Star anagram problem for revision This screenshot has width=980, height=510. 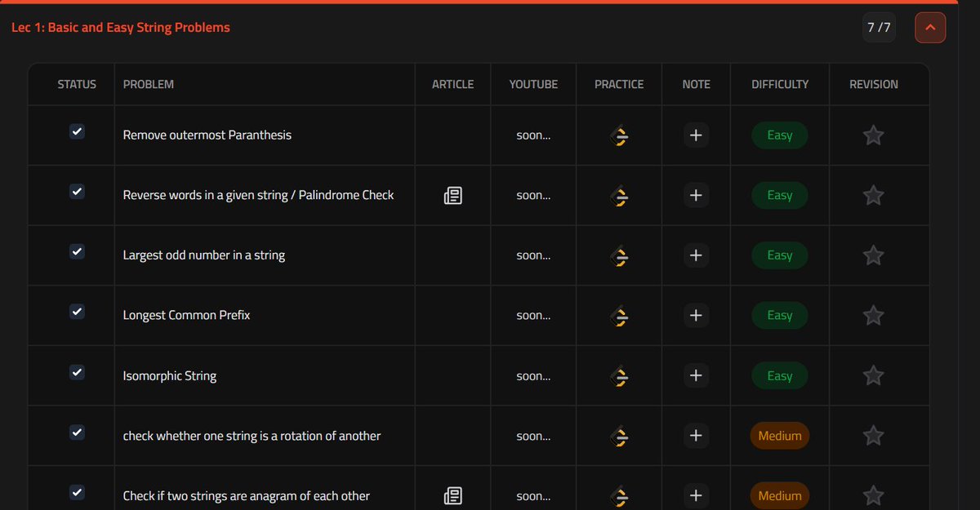873,496
